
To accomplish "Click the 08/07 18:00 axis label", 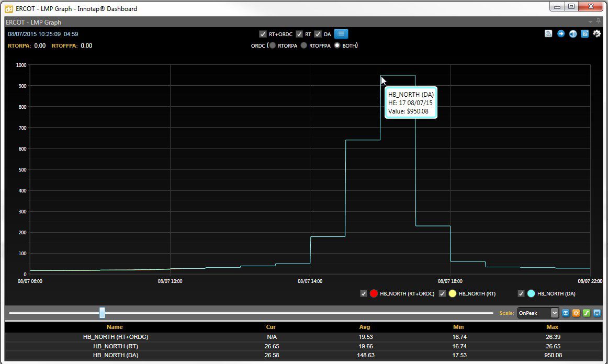I will 450,281.
